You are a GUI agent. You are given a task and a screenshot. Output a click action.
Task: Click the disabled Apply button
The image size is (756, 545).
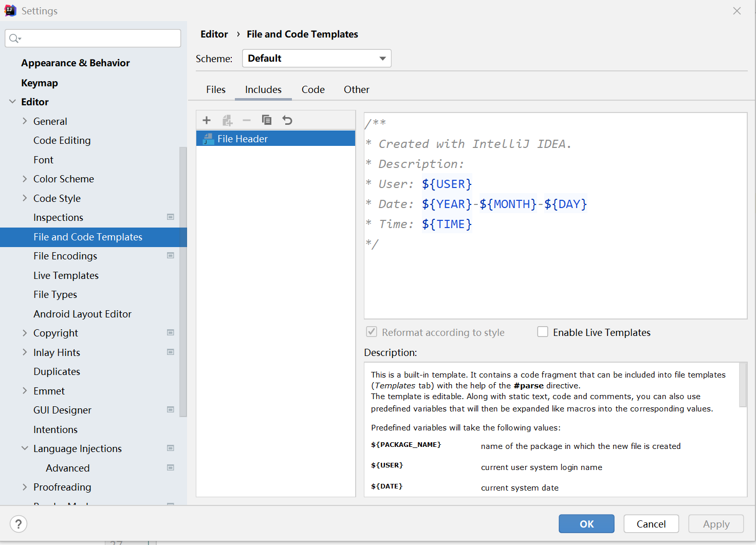point(716,524)
